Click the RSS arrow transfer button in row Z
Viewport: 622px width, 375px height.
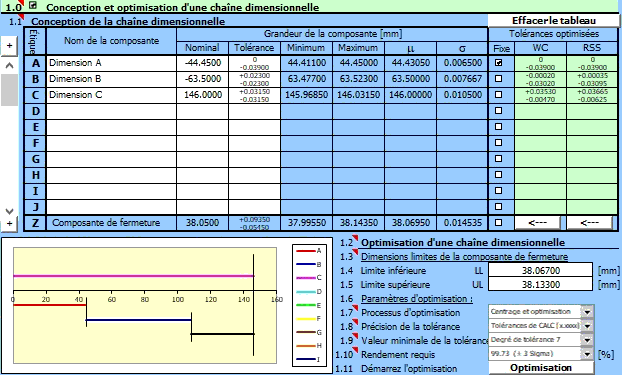pyautogui.click(x=589, y=223)
